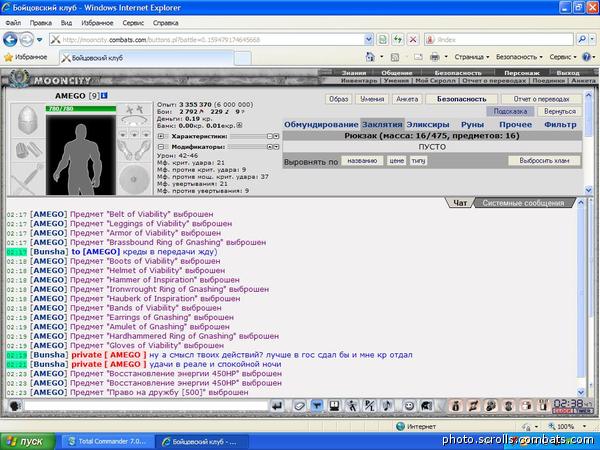Switch to the Системные сообщения tab
The height and width of the screenshot is (450, 600).
click(x=523, y=203)
